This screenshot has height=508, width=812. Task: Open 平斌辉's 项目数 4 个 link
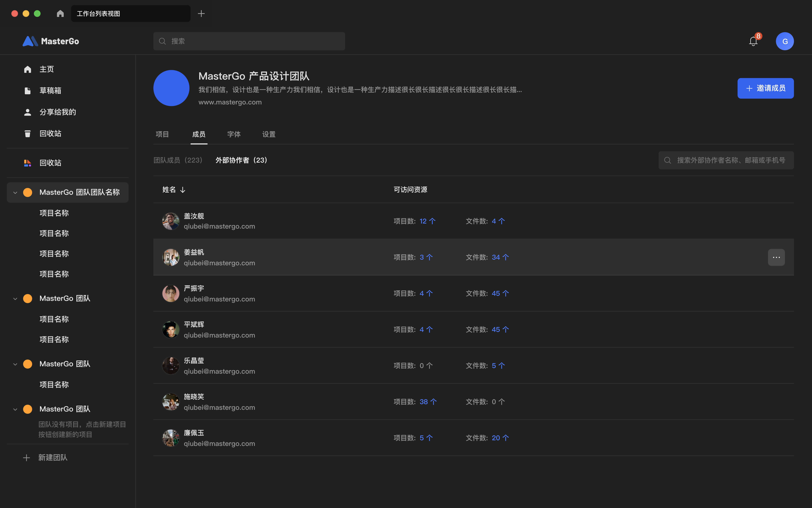coord(426,330)
